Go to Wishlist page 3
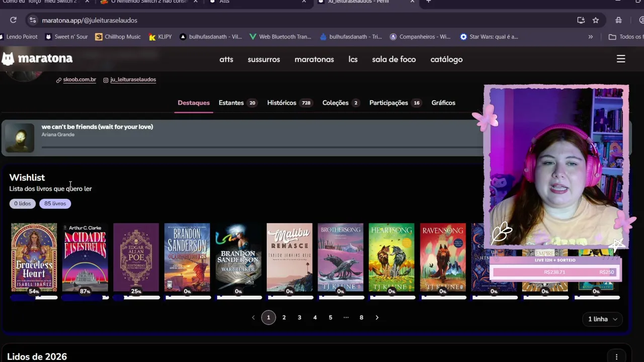 [299, 318]
